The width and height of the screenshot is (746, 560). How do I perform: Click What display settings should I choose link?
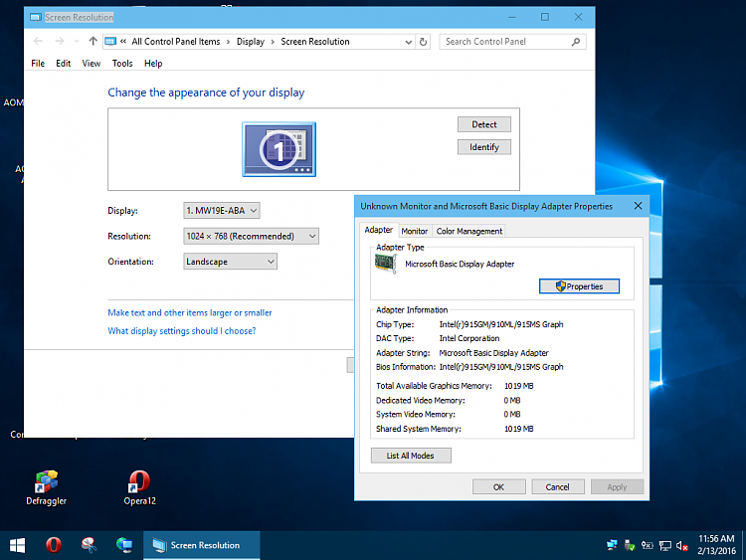(x=182, y=330)
